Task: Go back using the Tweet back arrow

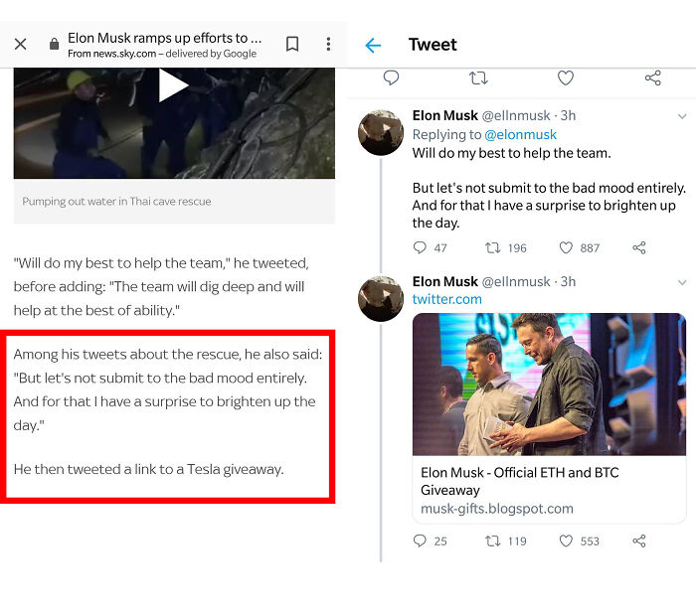Action: click(373, 45)
